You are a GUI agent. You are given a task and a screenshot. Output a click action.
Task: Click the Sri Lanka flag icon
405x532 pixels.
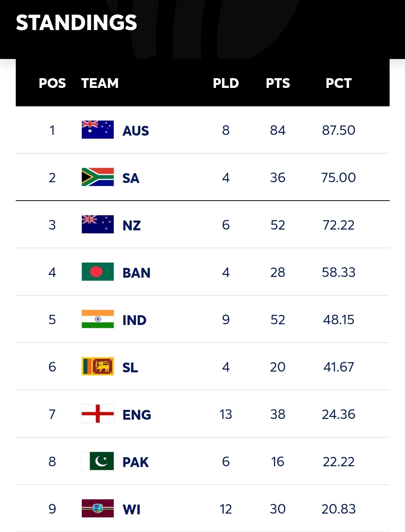click(98, 366)
